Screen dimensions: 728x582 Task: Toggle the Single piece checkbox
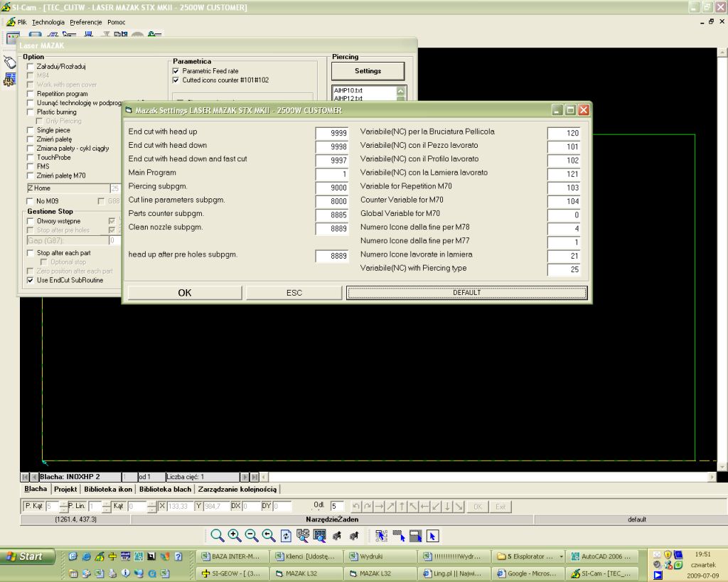[30, 131]
